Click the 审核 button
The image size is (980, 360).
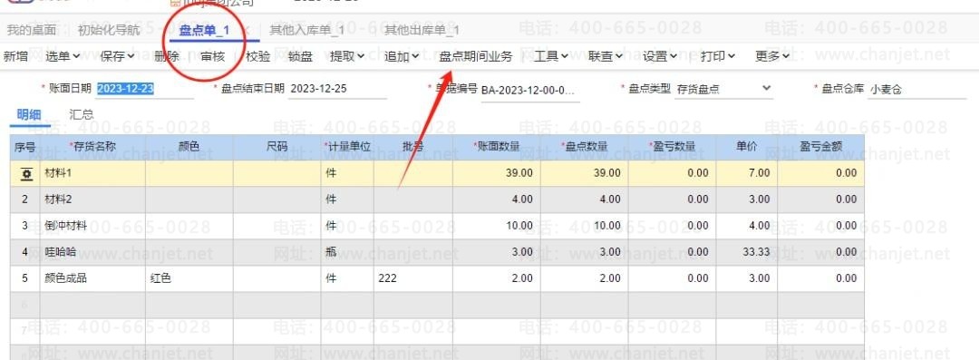(213, 56)
